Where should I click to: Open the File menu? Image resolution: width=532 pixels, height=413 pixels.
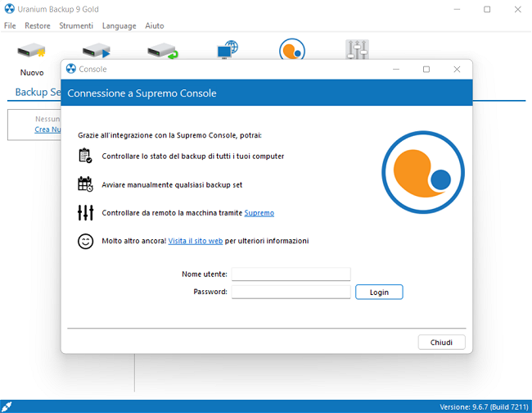coord(10,26)
